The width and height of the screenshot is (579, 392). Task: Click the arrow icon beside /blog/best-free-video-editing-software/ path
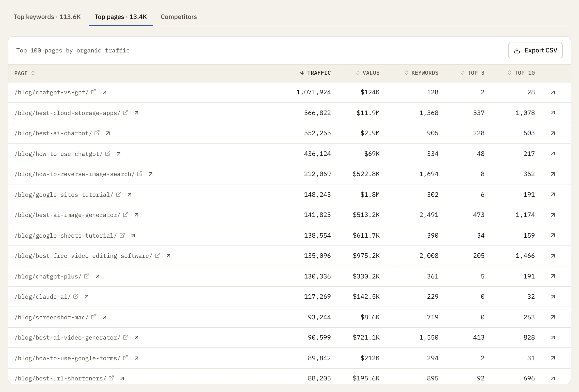coord(168,256)
